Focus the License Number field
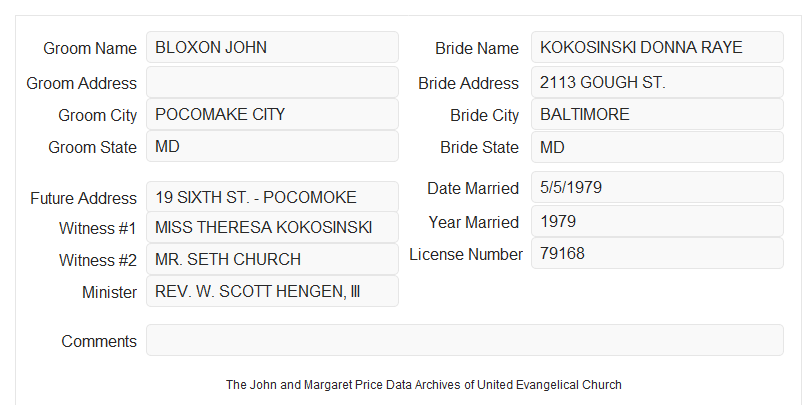This screenshot has width=805, height=405. pyautogui.click(x=657, y=253)
